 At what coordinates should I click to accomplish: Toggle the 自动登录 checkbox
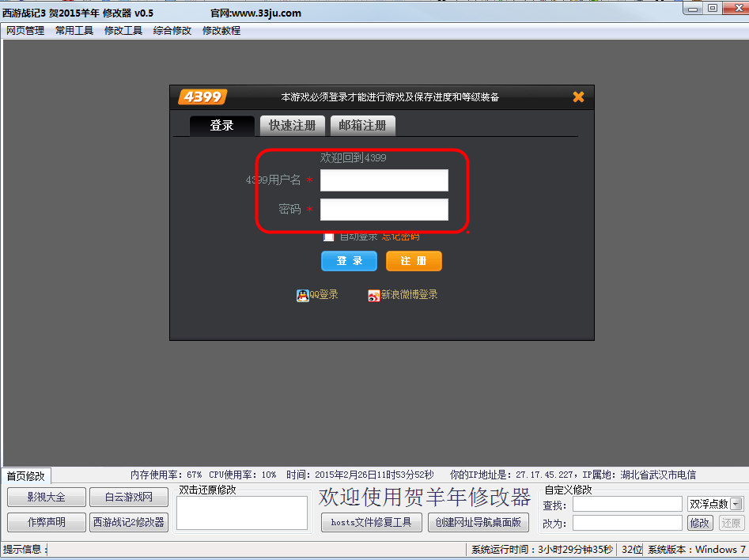click(x=329, y=236)
